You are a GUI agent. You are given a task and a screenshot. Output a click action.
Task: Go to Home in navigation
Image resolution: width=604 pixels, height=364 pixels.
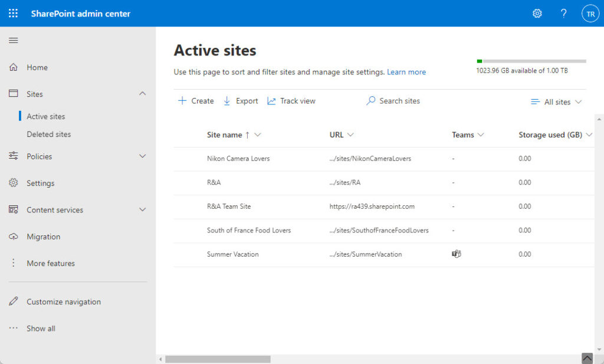tap(37, 67)
